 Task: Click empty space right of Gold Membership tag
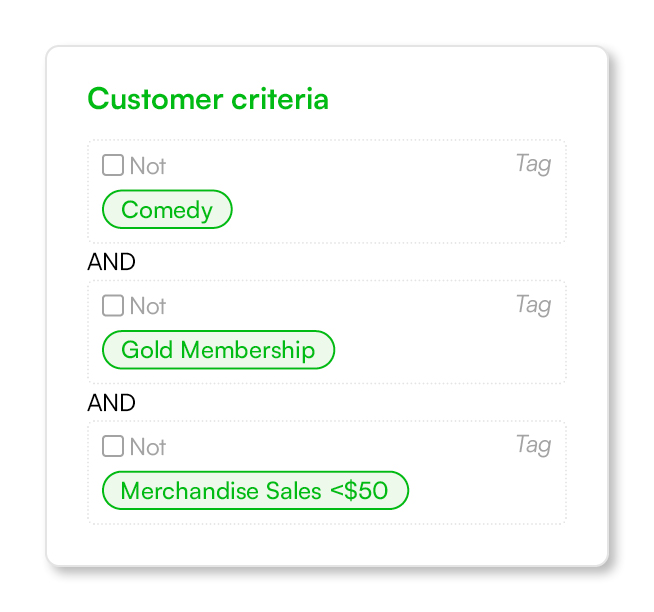(448, 350)
